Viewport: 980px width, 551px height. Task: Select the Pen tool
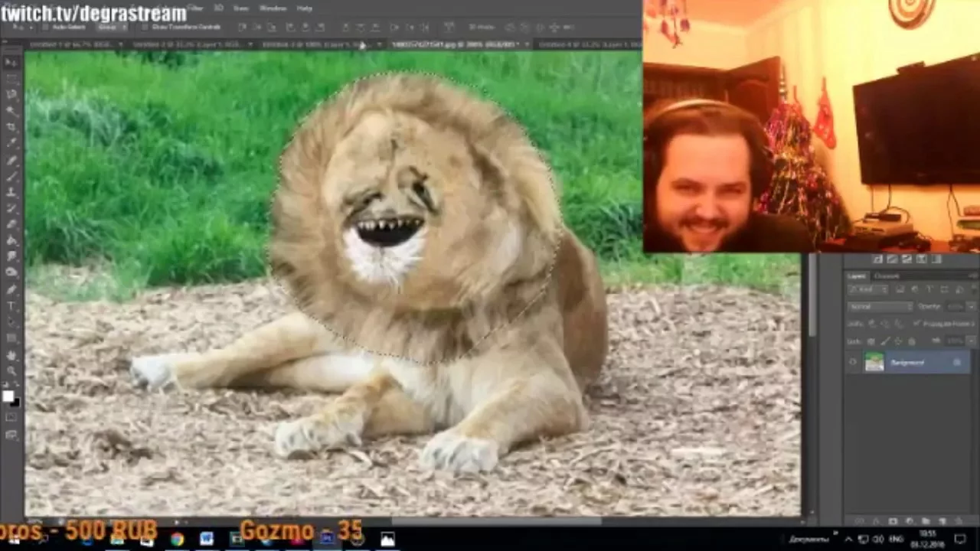tap(11, 291)
